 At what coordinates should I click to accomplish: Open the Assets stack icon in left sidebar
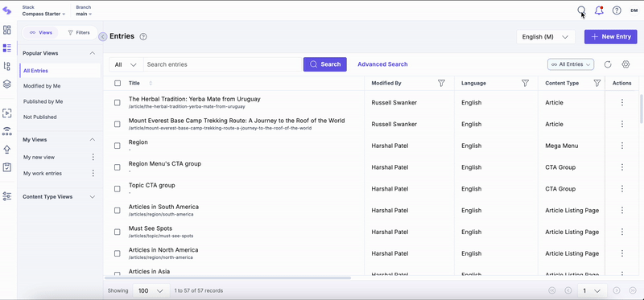pyautogui.click(x=7, y=84)
